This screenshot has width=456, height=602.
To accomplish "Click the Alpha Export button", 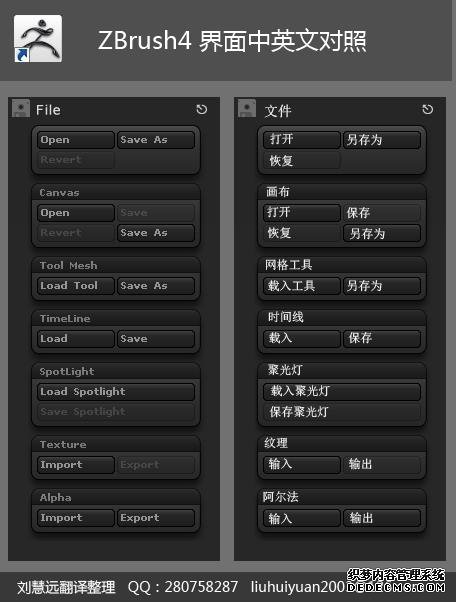I will [156, 518].
